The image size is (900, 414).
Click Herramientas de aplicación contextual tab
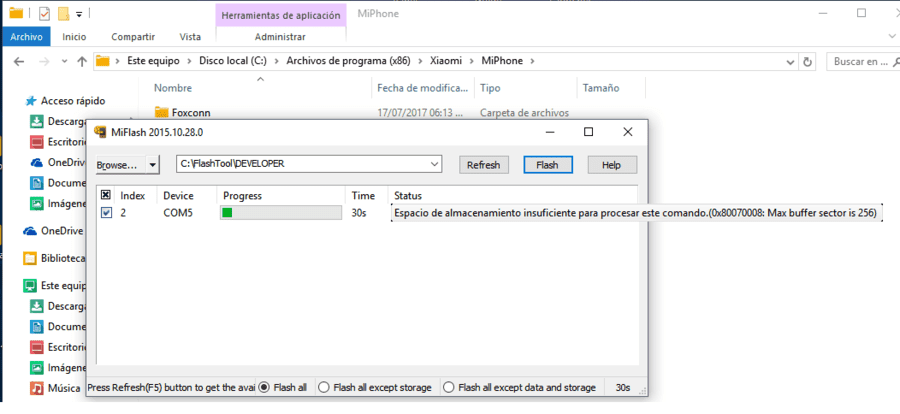[x=281, y=15]
